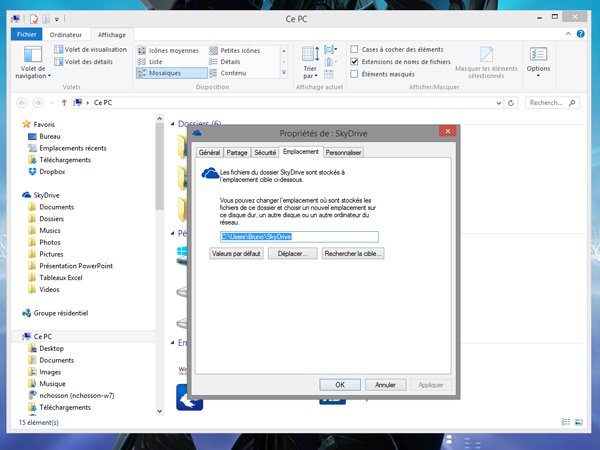Viewport: 600px width, 450px height.
Task: Collapse the Dossiers (6) group
Action: (172, 124)
